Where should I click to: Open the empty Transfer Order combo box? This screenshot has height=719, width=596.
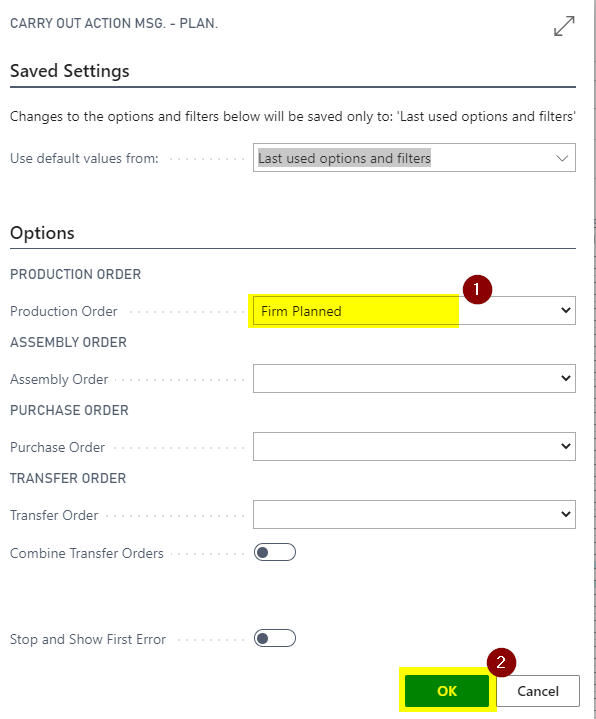coord(414,514)
